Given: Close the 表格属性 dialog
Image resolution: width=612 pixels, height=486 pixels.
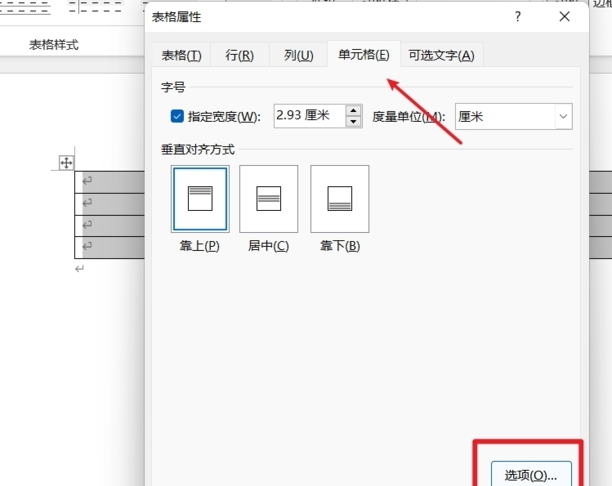Looking at the screenshot, I should [x=565, y=17].
